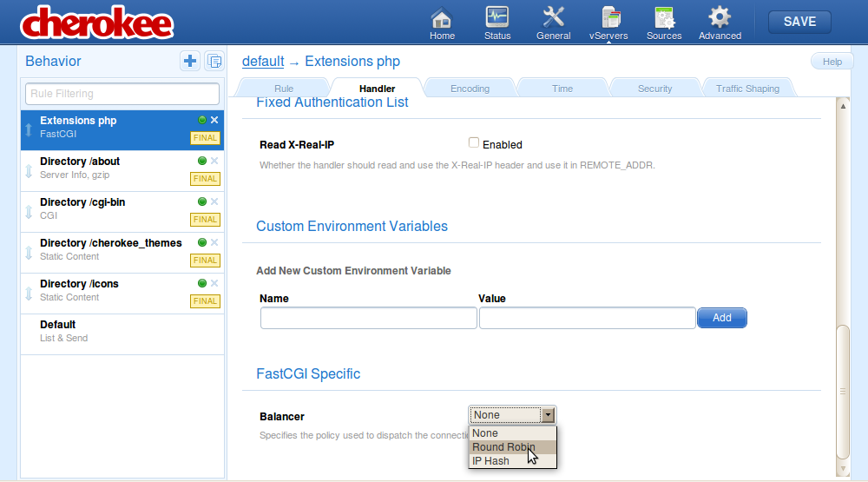
Task: Focus the Rule Filtering search field
Action: [122, 94]
